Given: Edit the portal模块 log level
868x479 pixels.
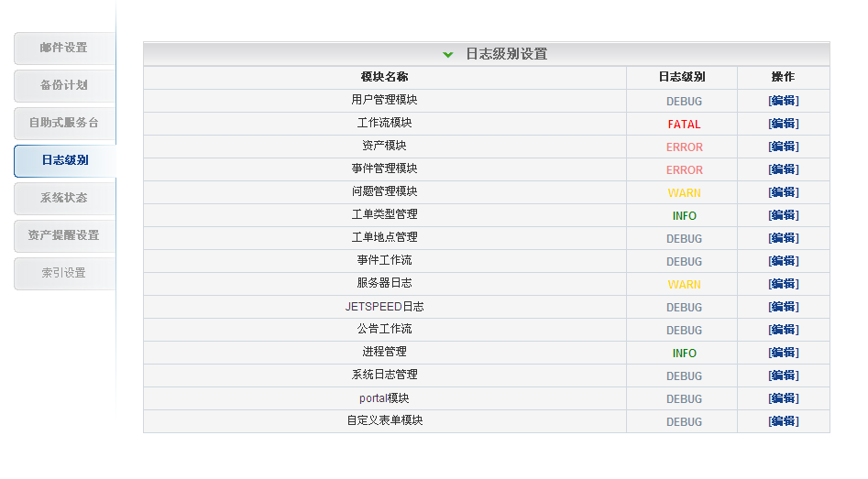Looking at the screenshot, I should (783, 398).
